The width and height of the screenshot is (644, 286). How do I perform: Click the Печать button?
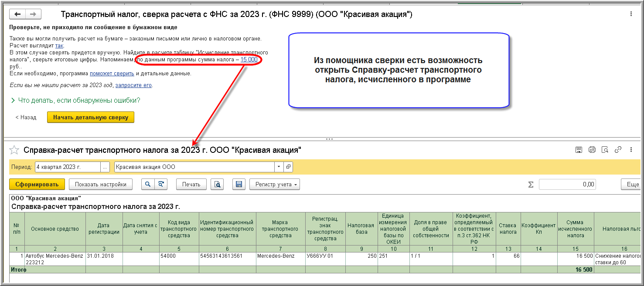point(191,184)
